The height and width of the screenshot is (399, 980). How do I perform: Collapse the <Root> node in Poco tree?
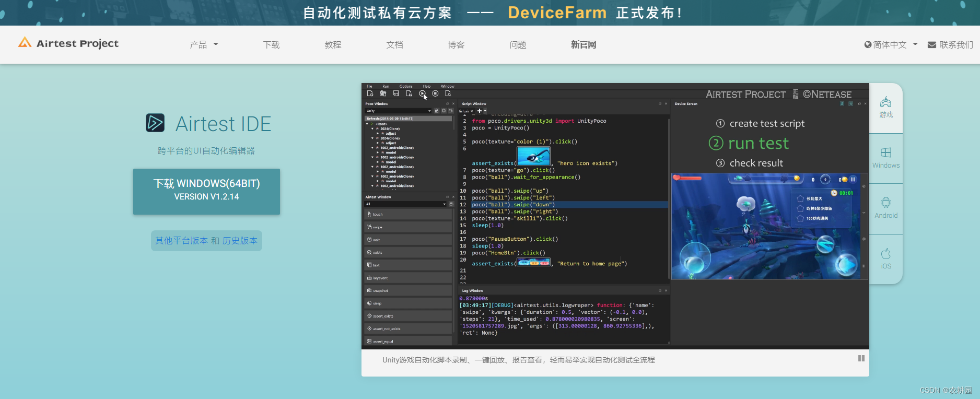pyautogui.click(x=367, y=124)
